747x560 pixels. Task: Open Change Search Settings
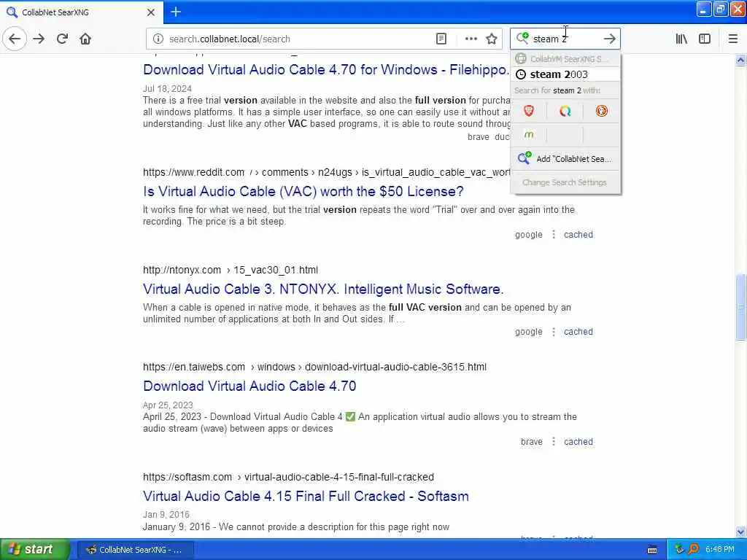tap(565, 182)
